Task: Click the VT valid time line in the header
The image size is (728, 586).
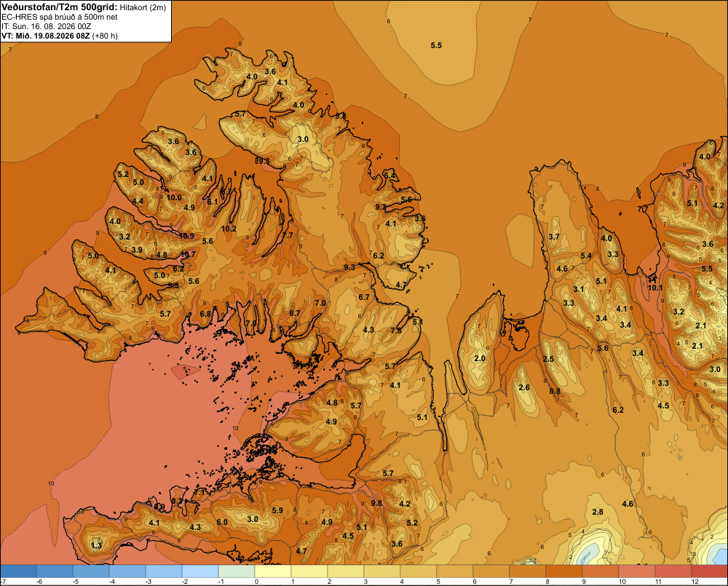Action: point(60,36)
